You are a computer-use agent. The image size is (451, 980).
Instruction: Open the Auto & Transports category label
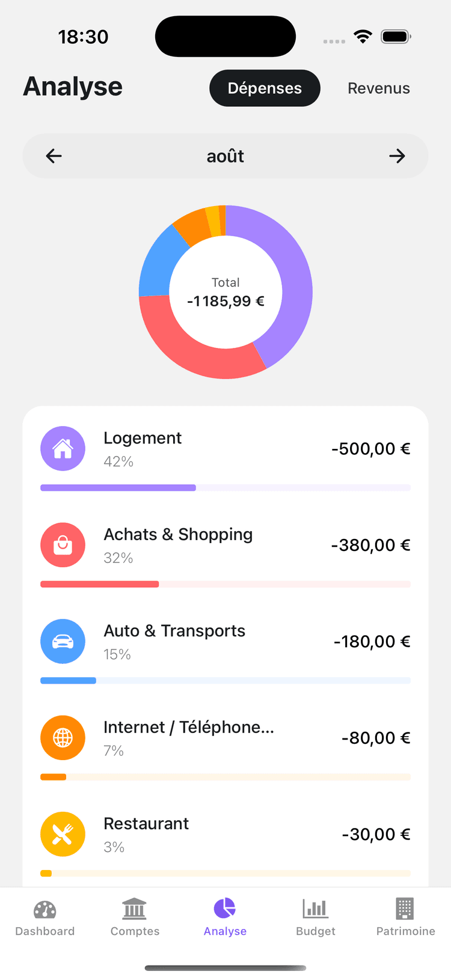point(174,631)
